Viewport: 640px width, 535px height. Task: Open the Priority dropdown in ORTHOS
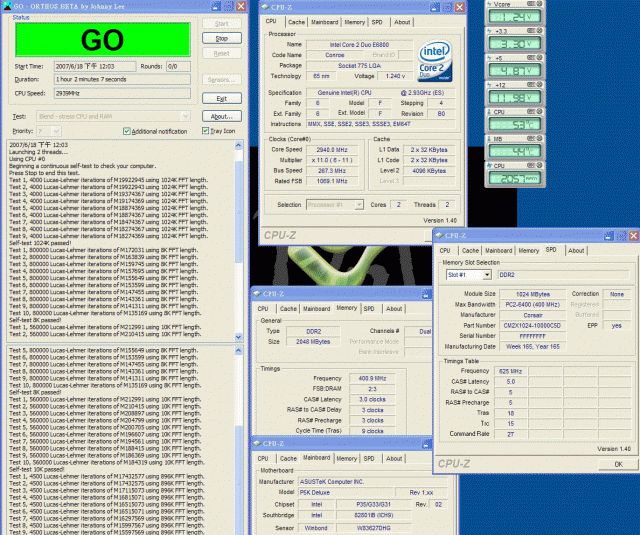pyautogui.click(x=49, y=131)
